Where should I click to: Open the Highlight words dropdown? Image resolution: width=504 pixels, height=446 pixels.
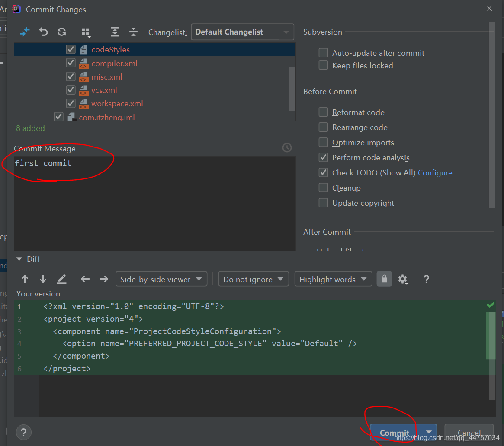coord(333,279)
